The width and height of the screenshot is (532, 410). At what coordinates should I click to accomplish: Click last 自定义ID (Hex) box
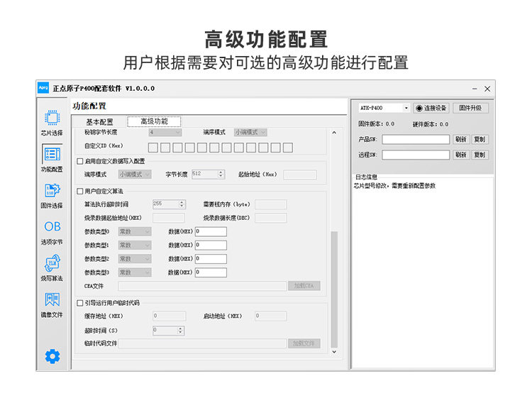click(288, 148)
